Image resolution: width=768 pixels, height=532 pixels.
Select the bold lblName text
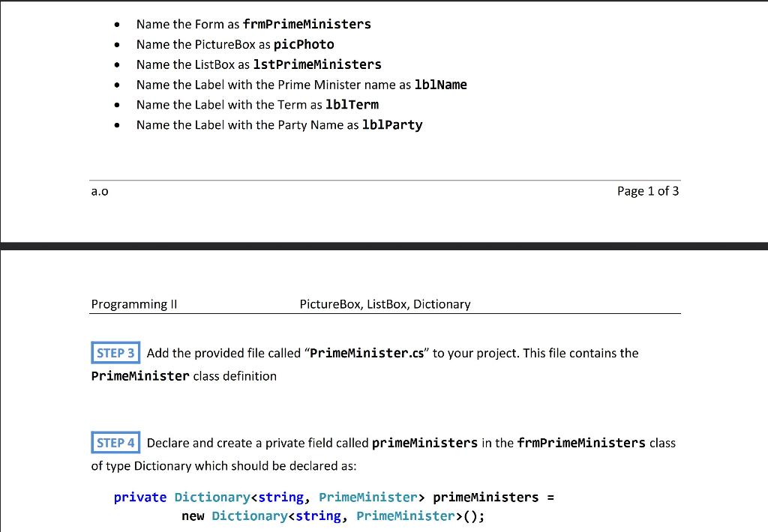441,85
